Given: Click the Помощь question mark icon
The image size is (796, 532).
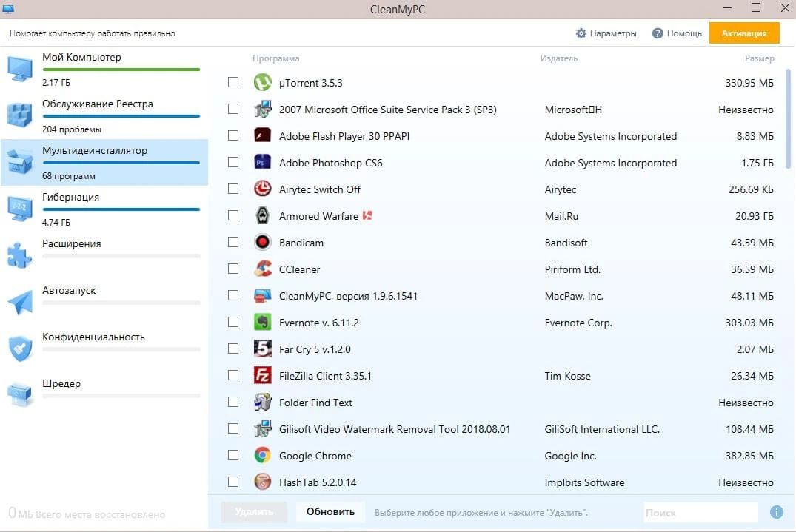Looking at the screenshot, I should [x=658, y=33].
